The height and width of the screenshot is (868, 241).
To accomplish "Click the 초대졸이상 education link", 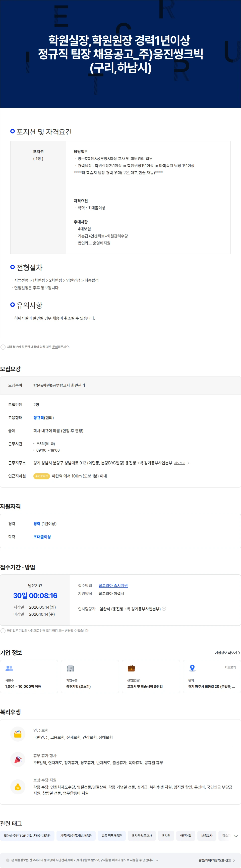I will coord(42,537).
